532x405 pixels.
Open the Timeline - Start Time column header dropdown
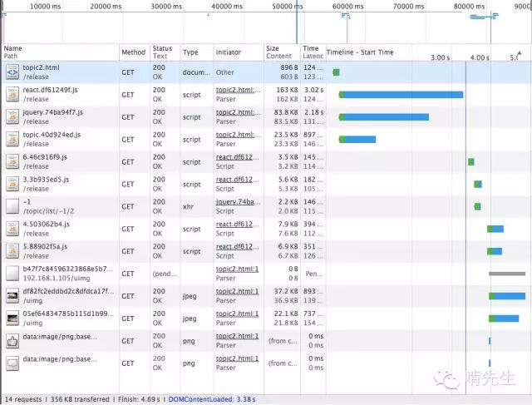360,52
